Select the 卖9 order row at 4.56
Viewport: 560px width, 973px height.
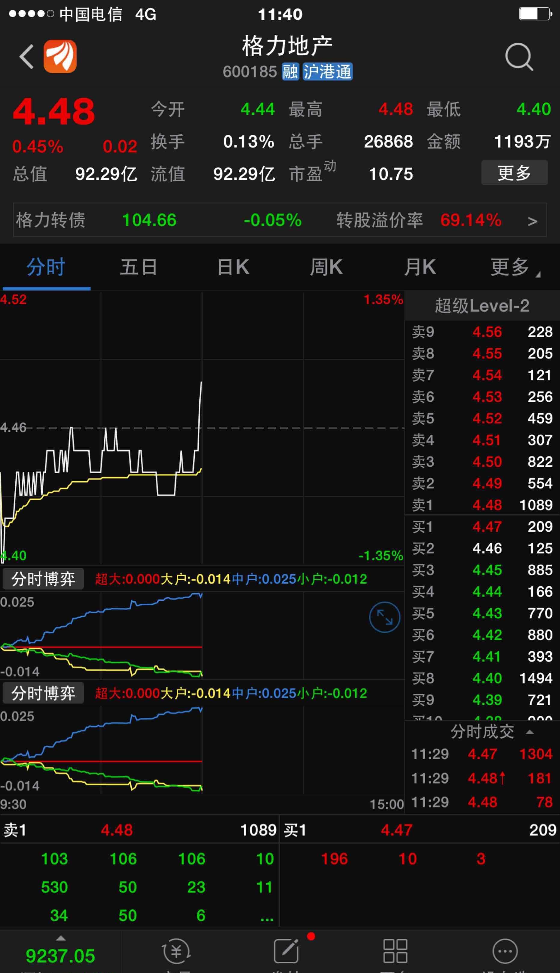(x=482, y=332)
